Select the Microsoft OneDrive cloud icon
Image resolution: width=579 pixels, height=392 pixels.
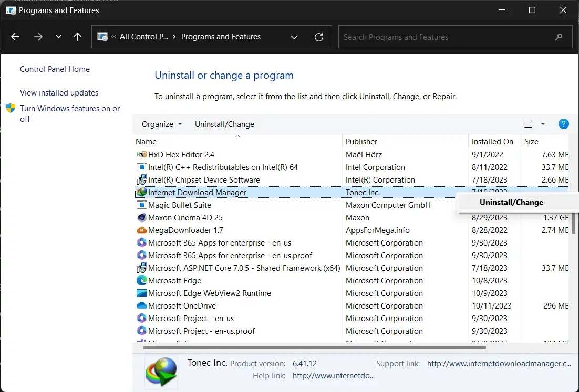pyautogui.click(x=142, y=306)
